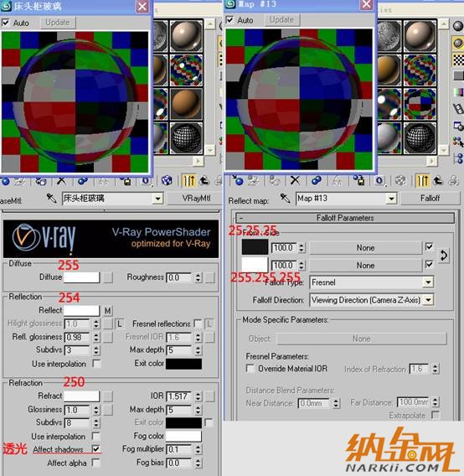Click Go to Parent arrow in left toolbar
The height and width of the screenshot is (476, 464).
click(204, 181)
